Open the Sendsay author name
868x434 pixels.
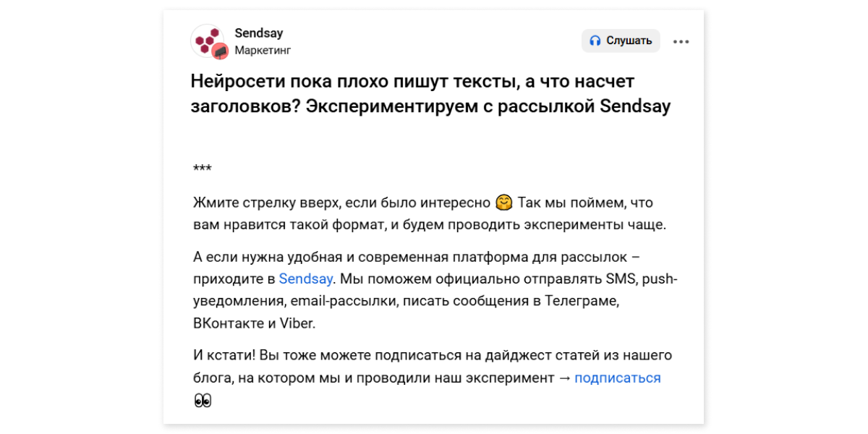[259, 33]
